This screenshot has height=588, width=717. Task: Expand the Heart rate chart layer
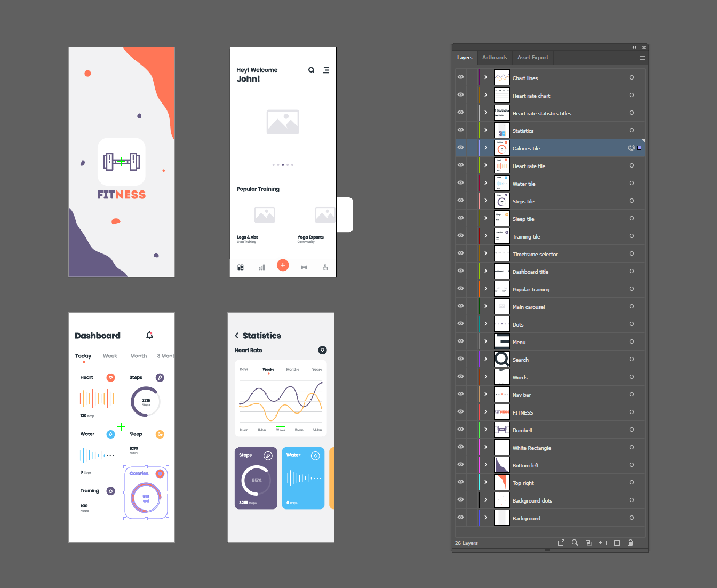[x=485, y=94]
